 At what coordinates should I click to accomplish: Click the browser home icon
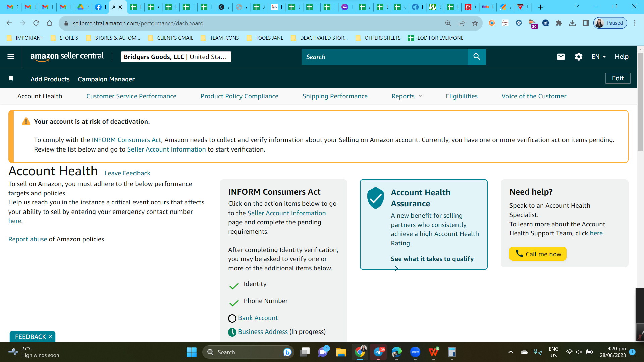coord(50,23)
